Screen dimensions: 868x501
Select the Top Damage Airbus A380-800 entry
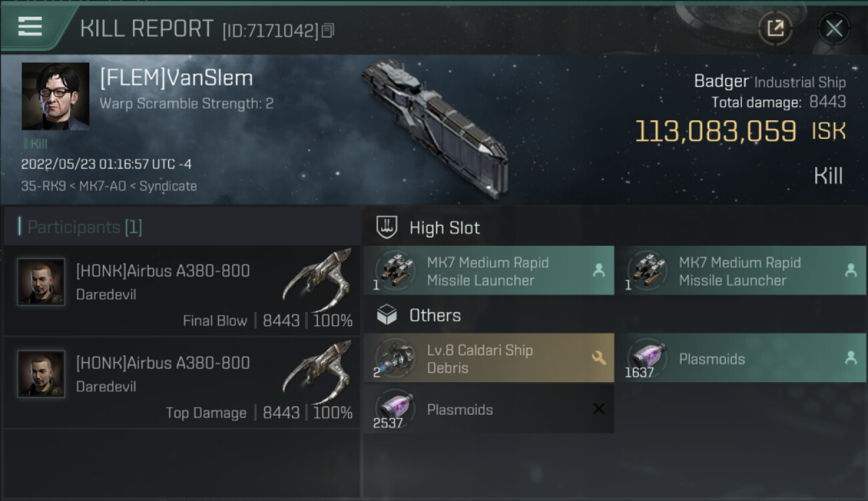pyautogui.click(x=182, y=383)
